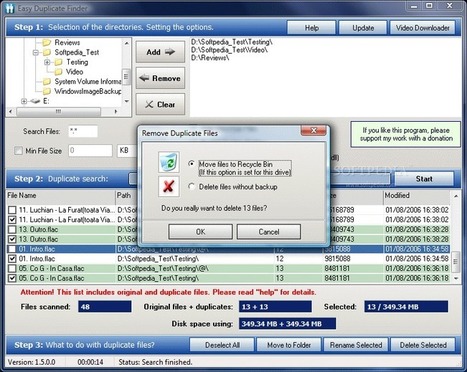Viewport: 467px width, 372px height.
Task: Click the System Volume Information folder icon
Action: 47,81
